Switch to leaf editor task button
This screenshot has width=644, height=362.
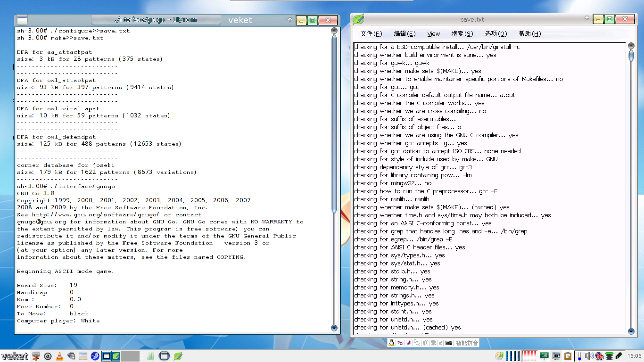[x=116, y=356]
